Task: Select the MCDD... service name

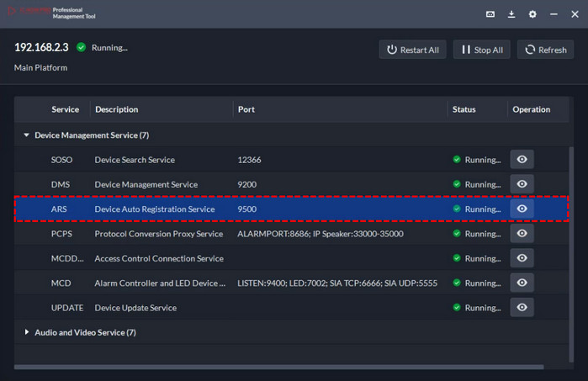Action: pos(67,259)
